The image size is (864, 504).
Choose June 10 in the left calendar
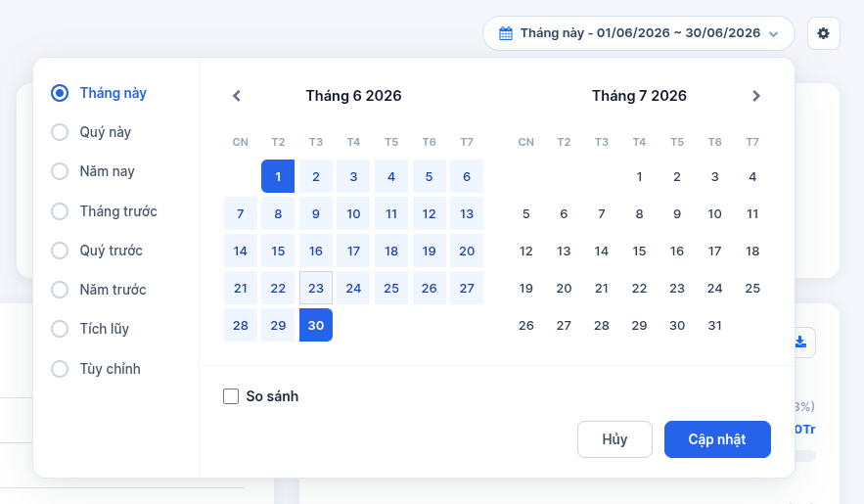pyautogui.click(x=353, y=213)
